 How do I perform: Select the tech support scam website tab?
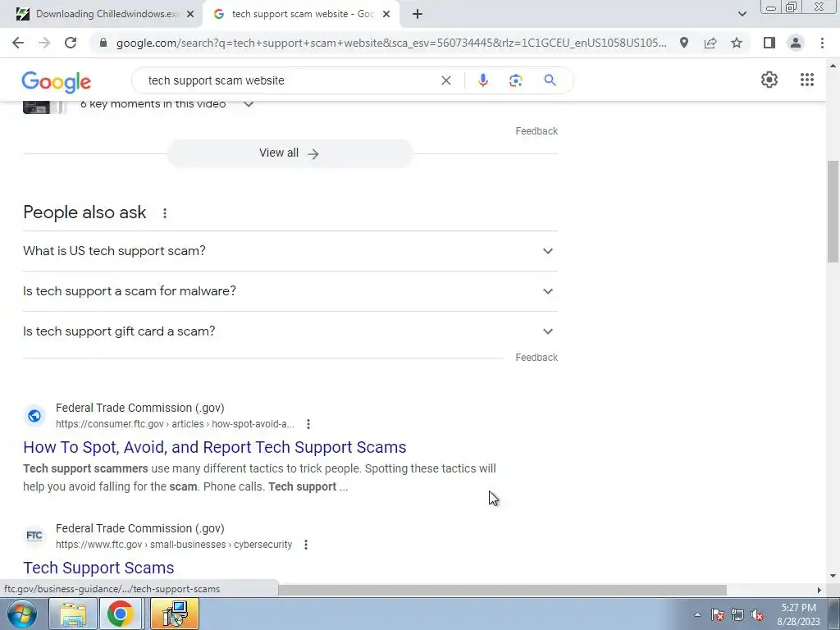click(x=302, y=14)
